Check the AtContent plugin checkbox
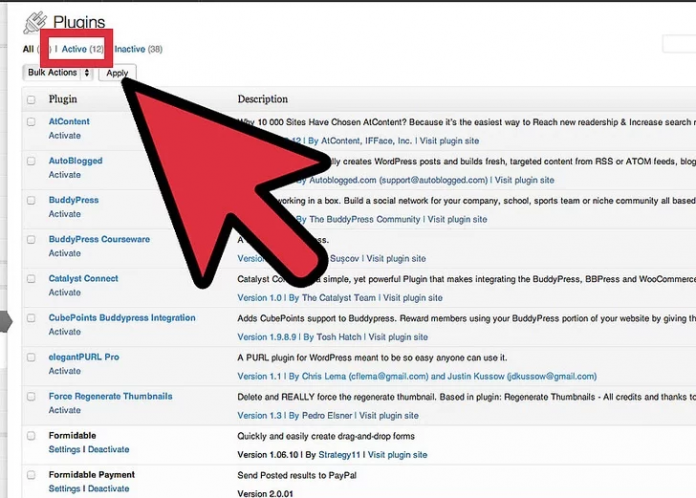Screen dimensions: 696x498 tap(31, 122)
